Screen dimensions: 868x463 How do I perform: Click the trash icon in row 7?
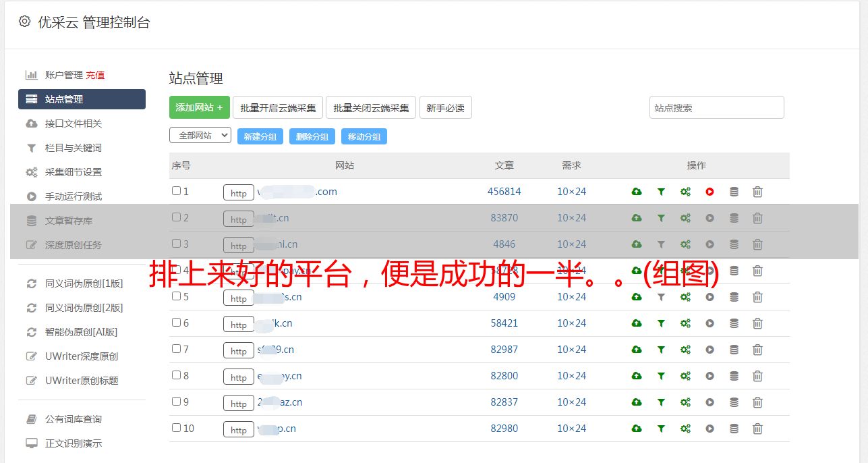tap(757, 350)
